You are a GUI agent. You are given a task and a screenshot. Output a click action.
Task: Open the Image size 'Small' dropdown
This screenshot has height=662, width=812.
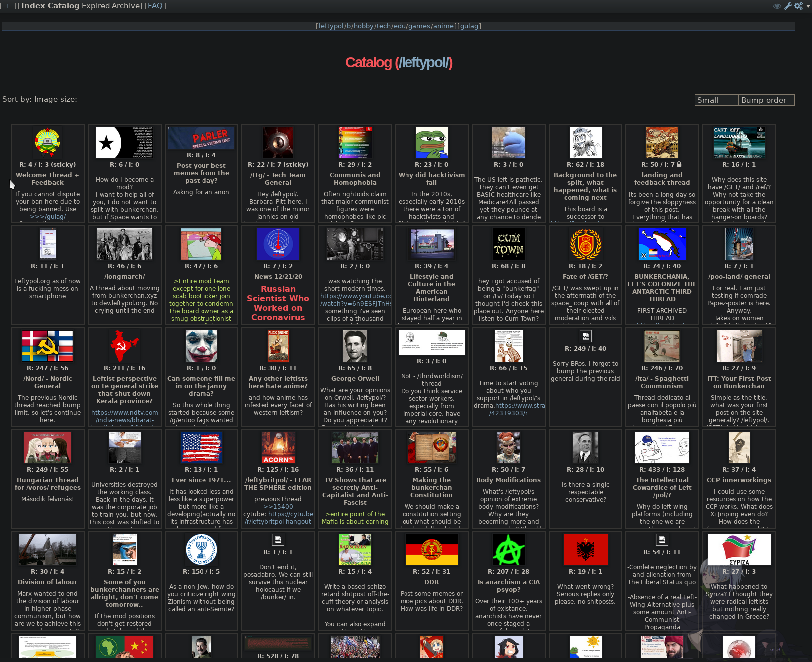(716, 100)
